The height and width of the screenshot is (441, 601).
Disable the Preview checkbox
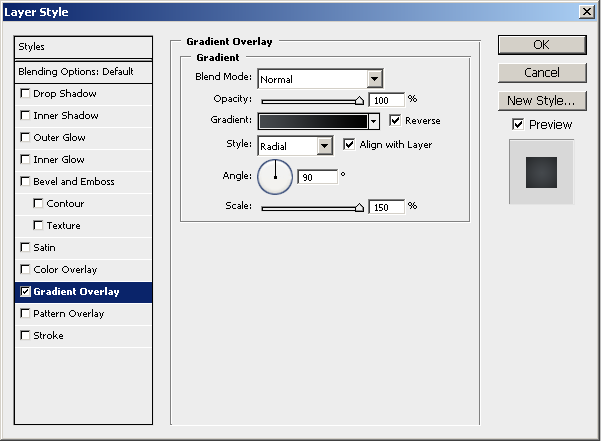click(517, 124)
